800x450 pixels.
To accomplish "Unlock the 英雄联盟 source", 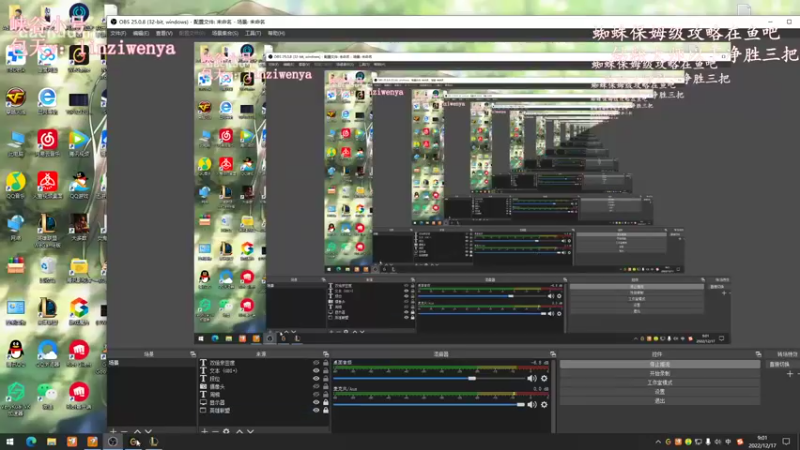I will tap(326, 410).
